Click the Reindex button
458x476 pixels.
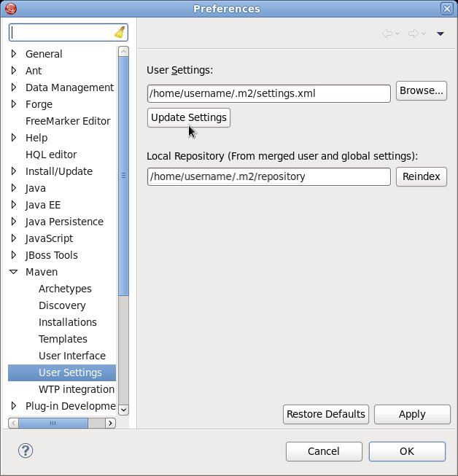[421, 176]
